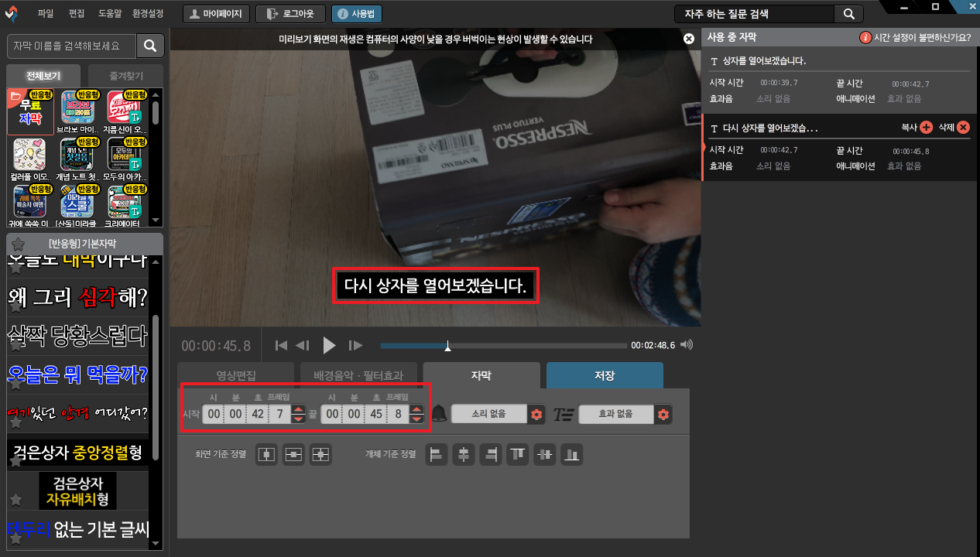980x557 pixels.
Task: Click the 자주 하는 질문 검색 field
Action: (755, 14)
